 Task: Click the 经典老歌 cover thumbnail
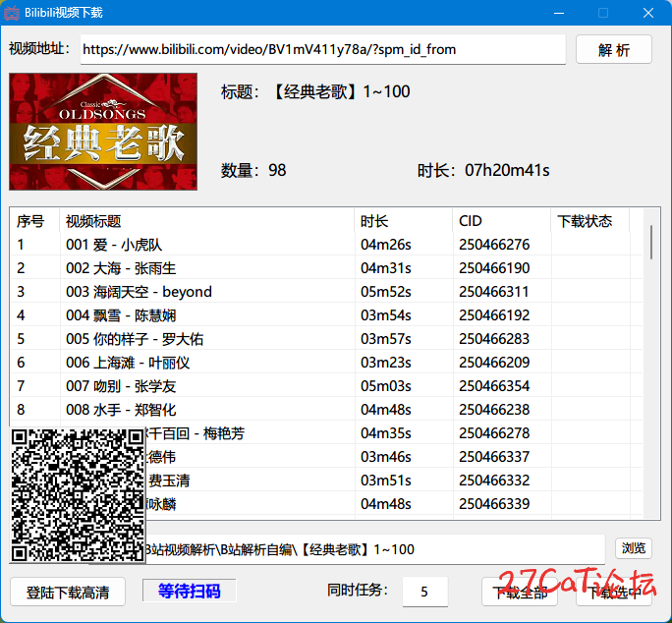(x=103, y=132)
